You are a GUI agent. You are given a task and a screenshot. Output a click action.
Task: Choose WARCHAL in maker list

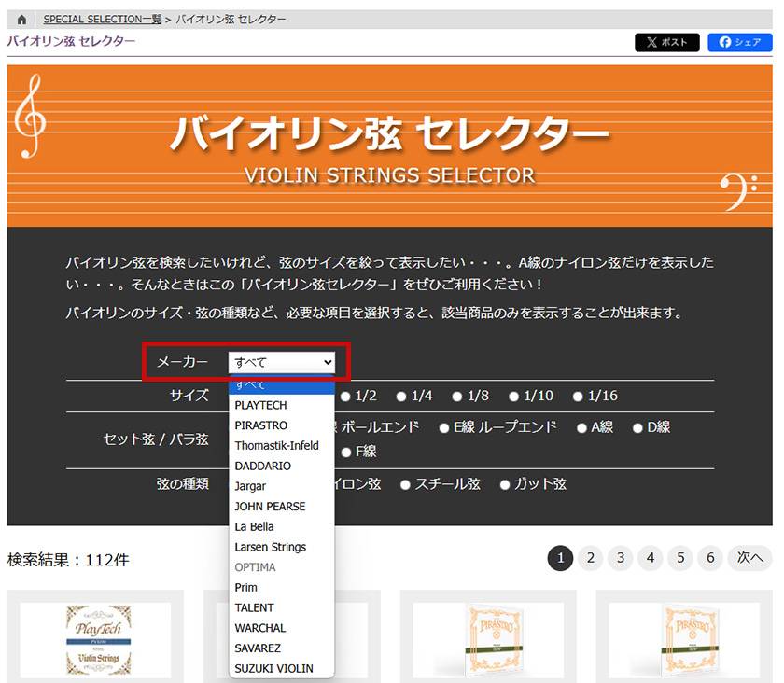(x=282, y=628)
